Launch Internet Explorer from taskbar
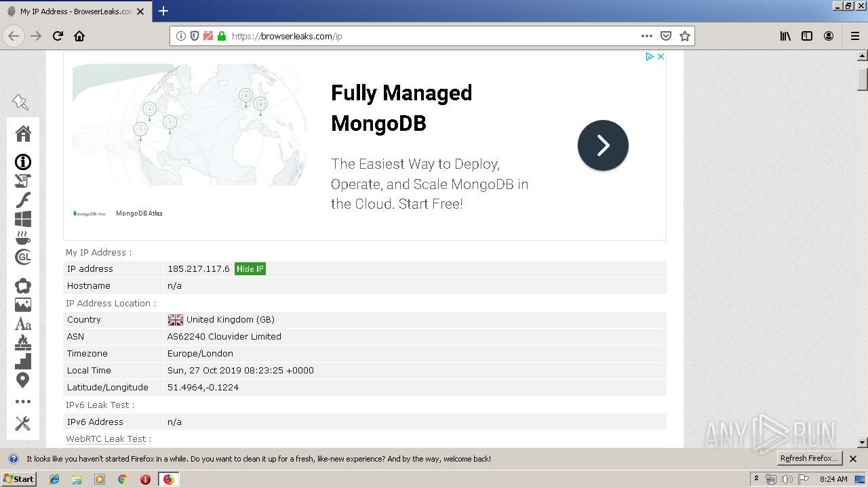 coord(54,479)
